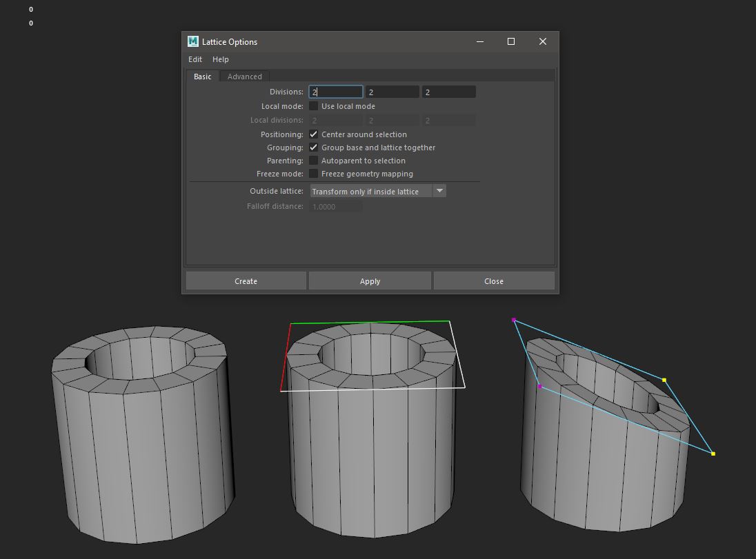Switch to the Advanced tab

click(x=244, y=76)
